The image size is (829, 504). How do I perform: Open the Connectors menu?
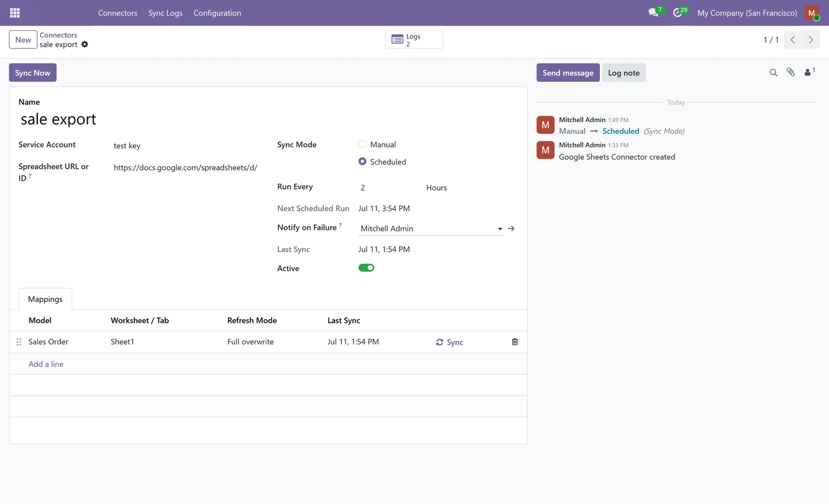tap(118, 12)
